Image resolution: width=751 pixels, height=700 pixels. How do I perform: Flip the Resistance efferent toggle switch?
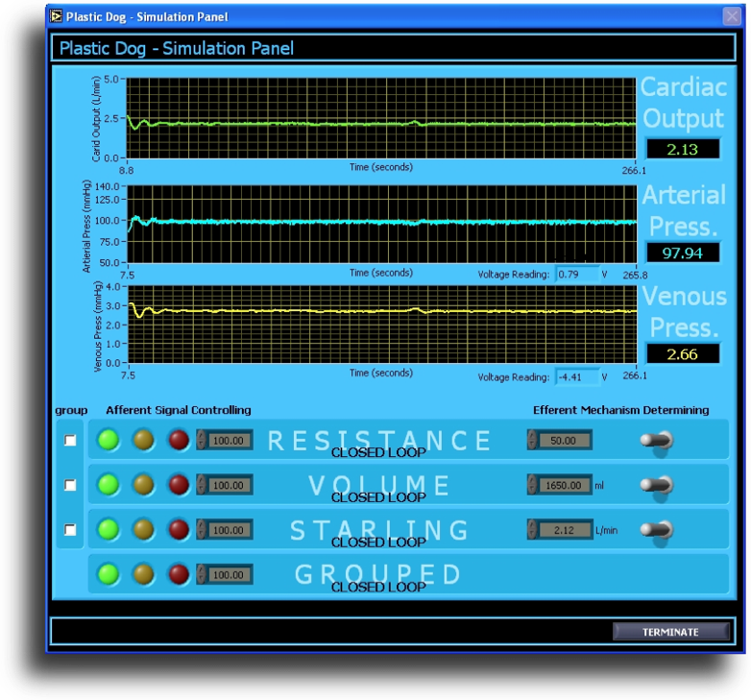(658, 441)
